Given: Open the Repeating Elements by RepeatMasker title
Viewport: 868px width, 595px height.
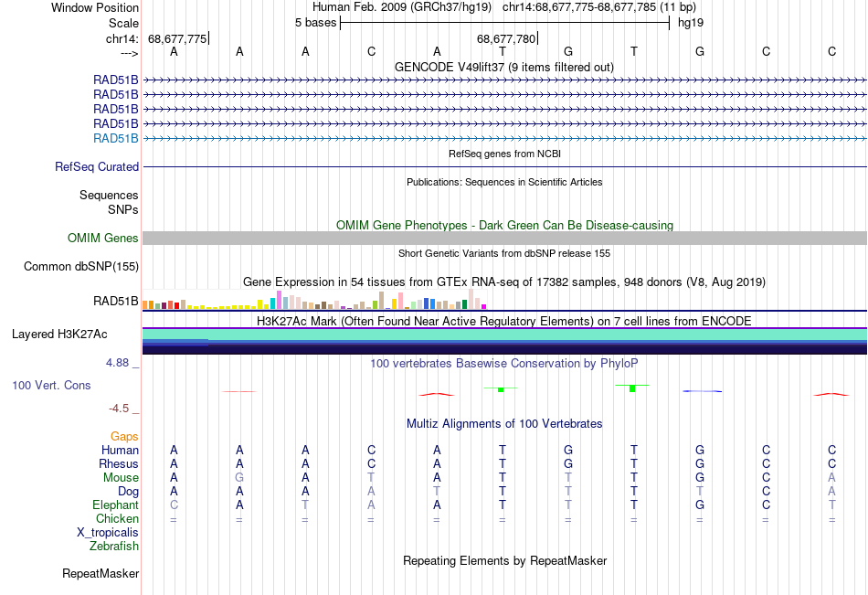Looking at the screenshot, I should click(x=504, y=560).
